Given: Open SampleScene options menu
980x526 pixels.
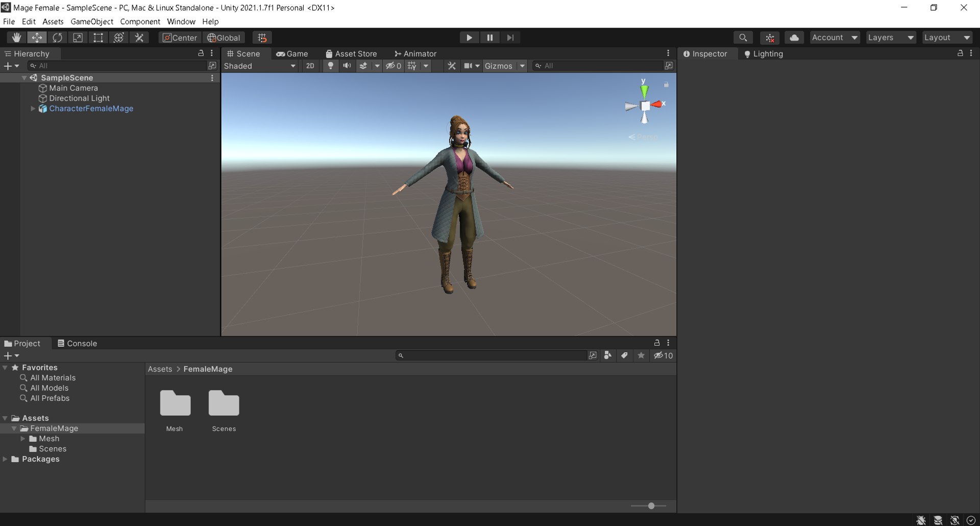Looking at the screenshot, I should (x=212, y=78).
